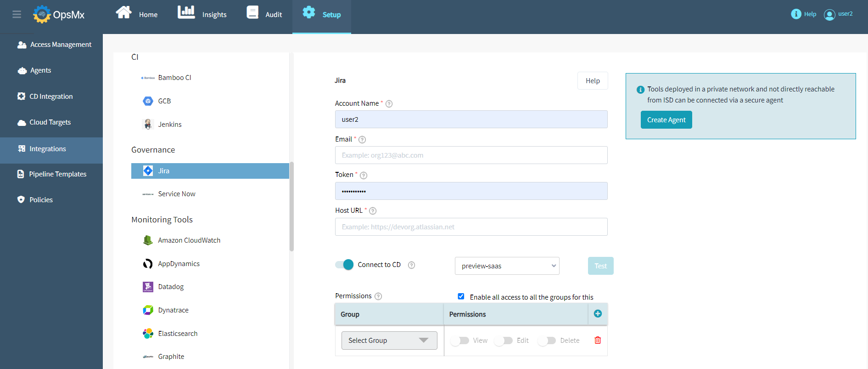Click the Account Name help question icon
This screenshot has height=369, width=868.
(389, 104)
